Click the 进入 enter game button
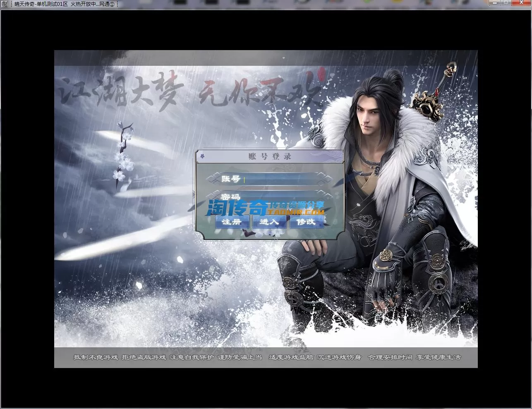532x409 pixels. [269, 222]
